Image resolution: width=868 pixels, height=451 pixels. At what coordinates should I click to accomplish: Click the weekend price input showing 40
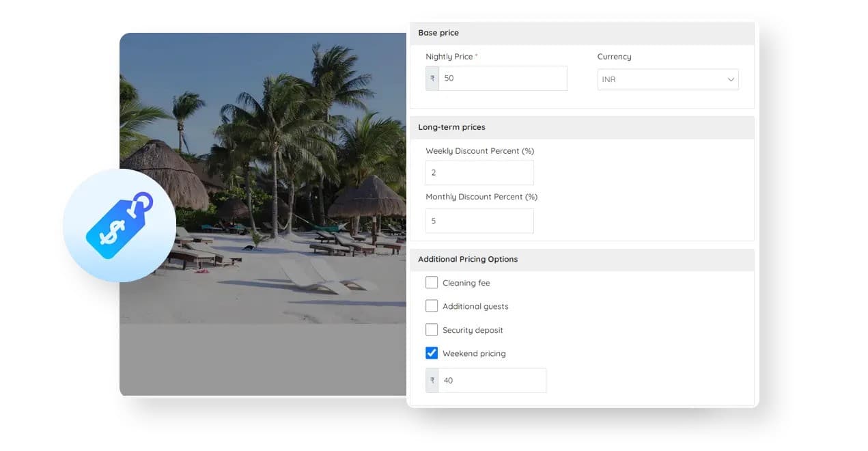[493, 380]
